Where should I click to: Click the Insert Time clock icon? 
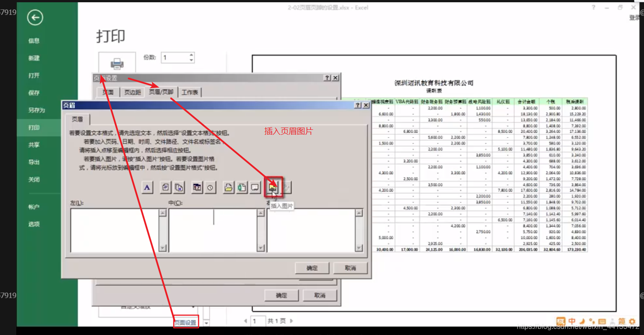click(210, 188)
